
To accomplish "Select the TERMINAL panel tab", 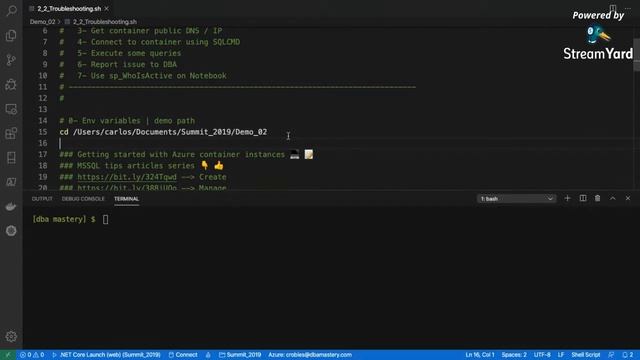I will [x=127, y=199].
